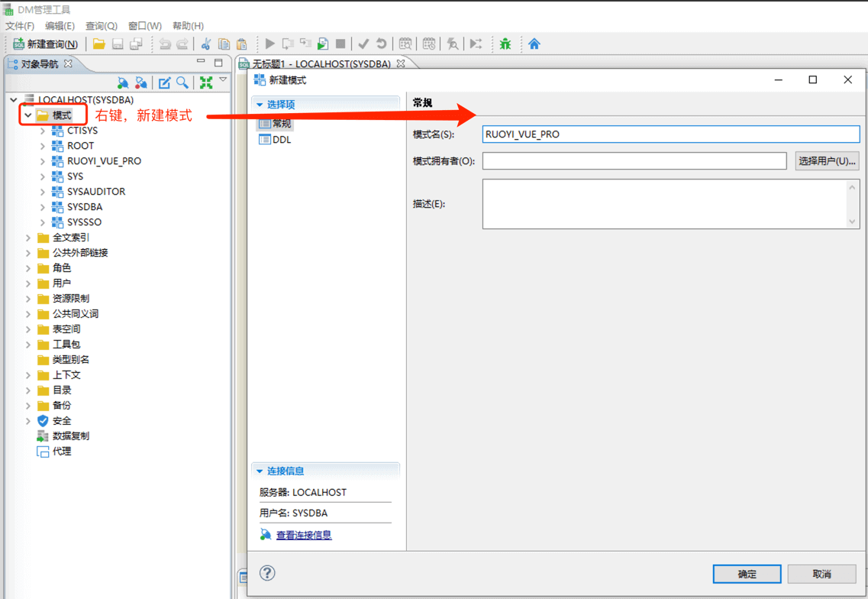Click the 新建查询 toolbar button
The width and height of the screenshot is (868, 599).
pos(45,44)
